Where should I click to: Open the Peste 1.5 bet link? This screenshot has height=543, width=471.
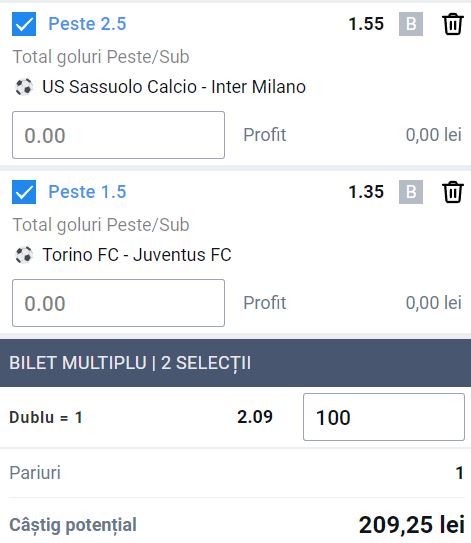click(87, 192)
